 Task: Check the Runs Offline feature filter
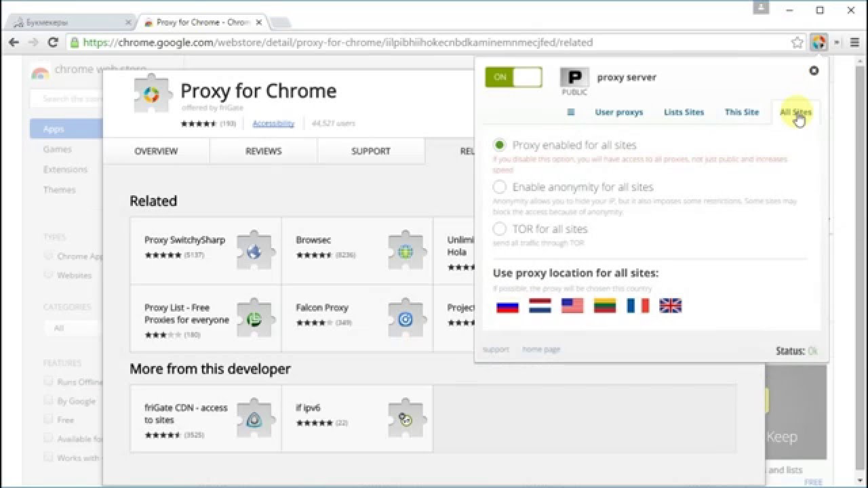(x=48, y=382)
